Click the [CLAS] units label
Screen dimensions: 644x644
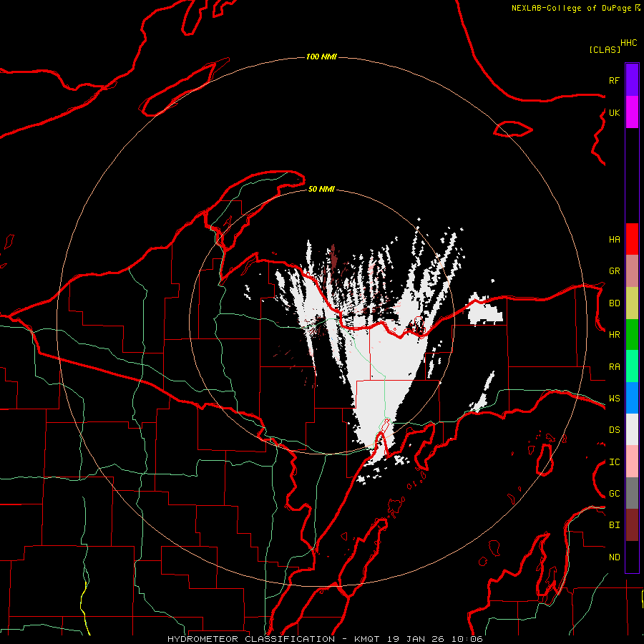point(605,49)
